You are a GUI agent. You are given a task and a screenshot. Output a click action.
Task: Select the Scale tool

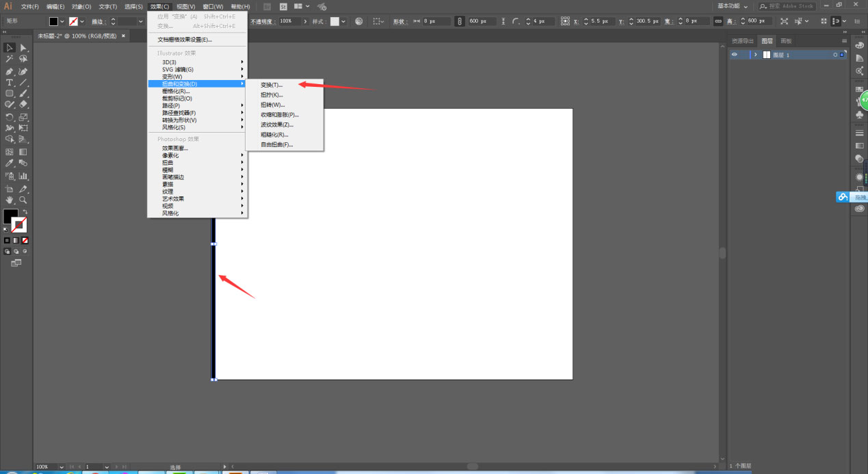[x=23, y=117]
